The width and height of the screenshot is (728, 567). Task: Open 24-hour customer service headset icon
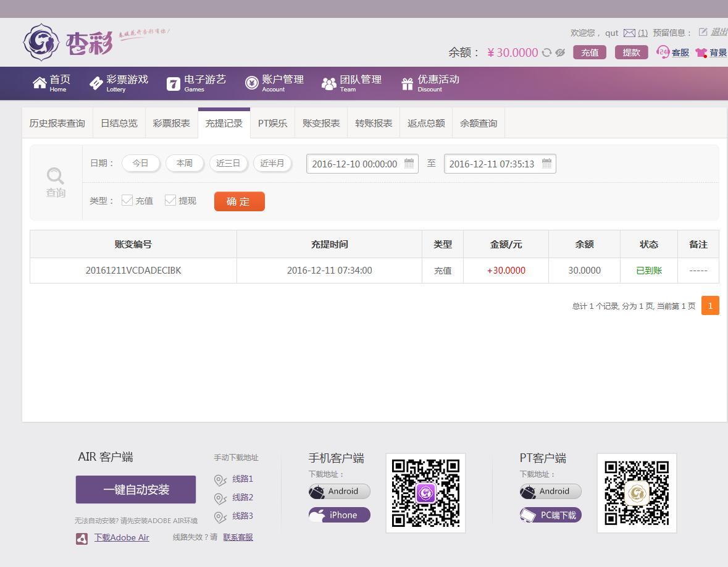(x=663, y=52)
